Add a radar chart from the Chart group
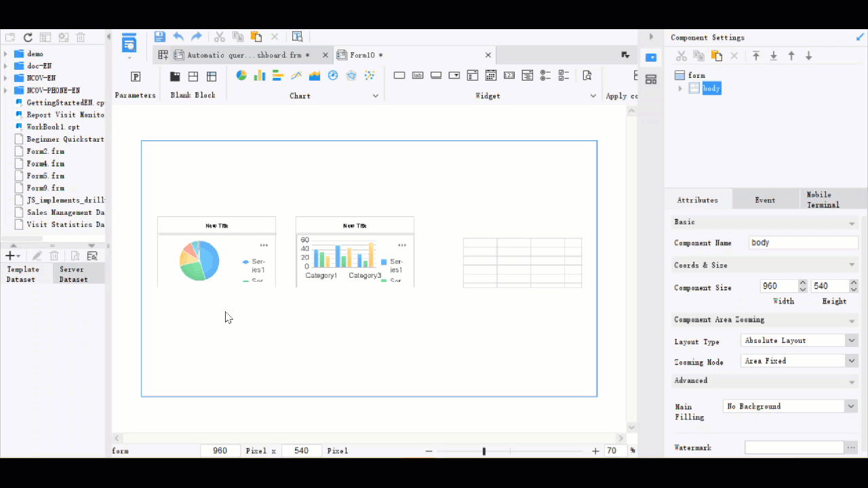 pos(351,75)
